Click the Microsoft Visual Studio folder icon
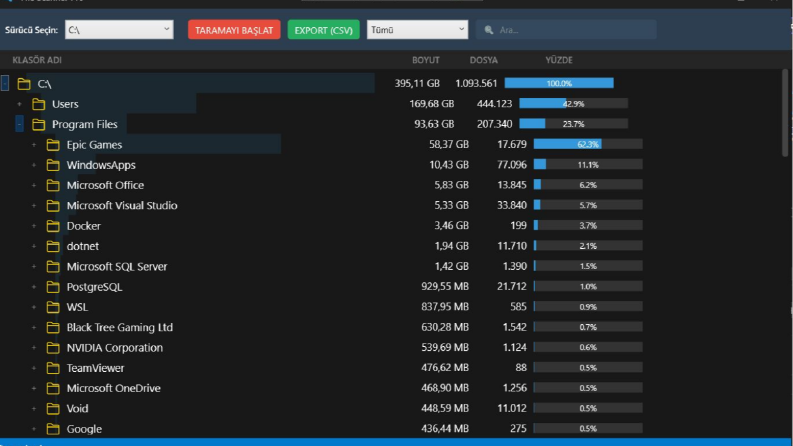This screenshot has width=793, height=446. click(x=53, y=206)
